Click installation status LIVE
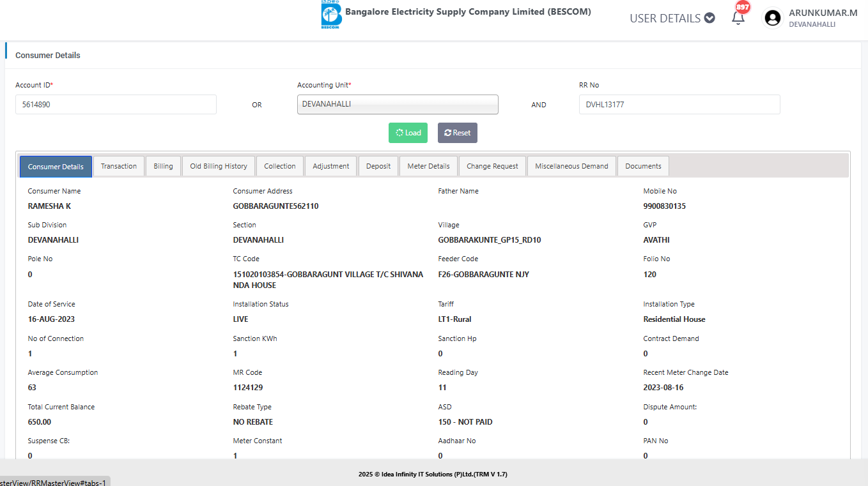 (240, 319)
